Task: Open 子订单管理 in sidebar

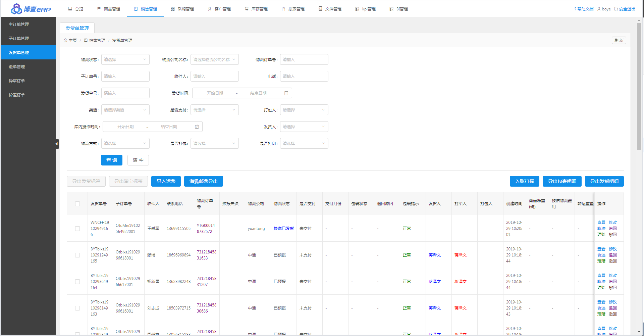Action: tap(28, 39)
